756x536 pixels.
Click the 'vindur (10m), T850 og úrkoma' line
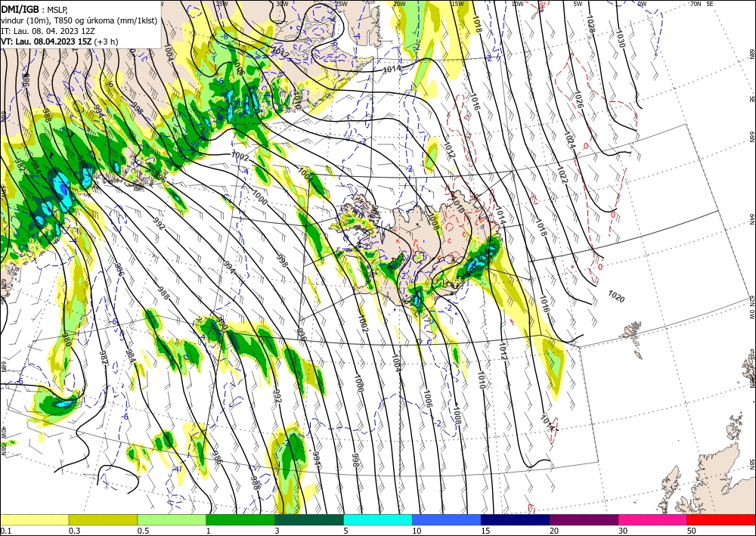click(79, 20)
